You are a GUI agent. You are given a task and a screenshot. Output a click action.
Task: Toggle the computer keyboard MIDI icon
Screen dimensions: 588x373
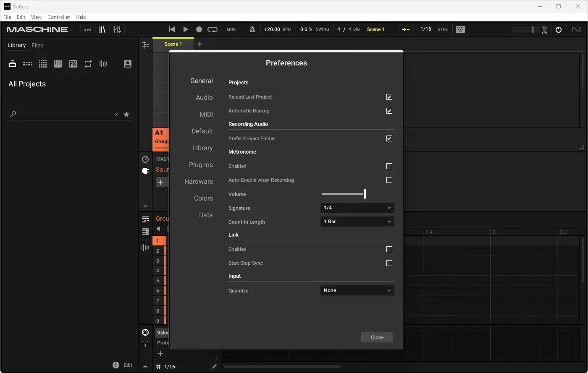coord(460,29)
